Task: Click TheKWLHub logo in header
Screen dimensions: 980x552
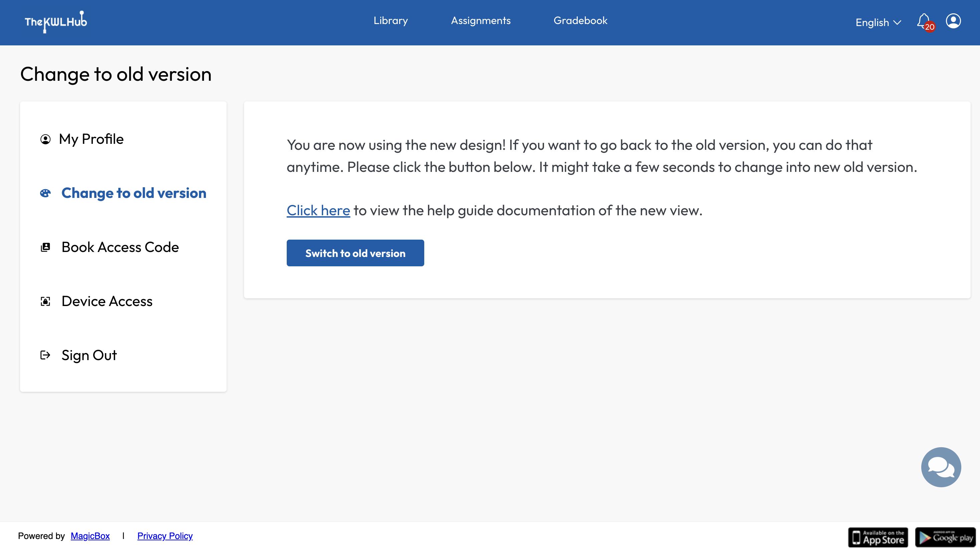Action: tap(56, 22)
